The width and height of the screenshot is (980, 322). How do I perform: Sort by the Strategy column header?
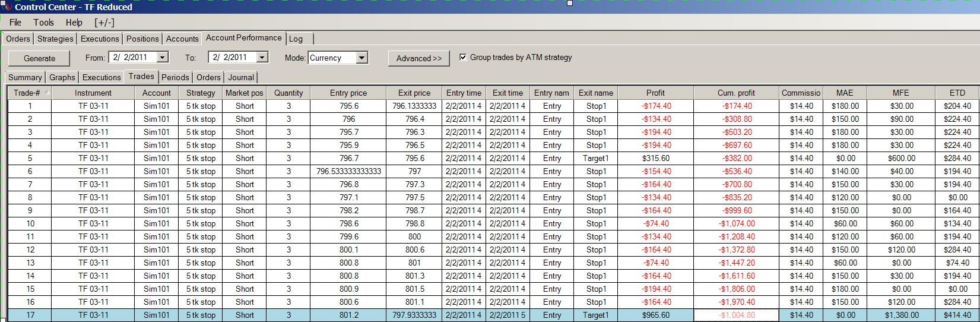201,93
